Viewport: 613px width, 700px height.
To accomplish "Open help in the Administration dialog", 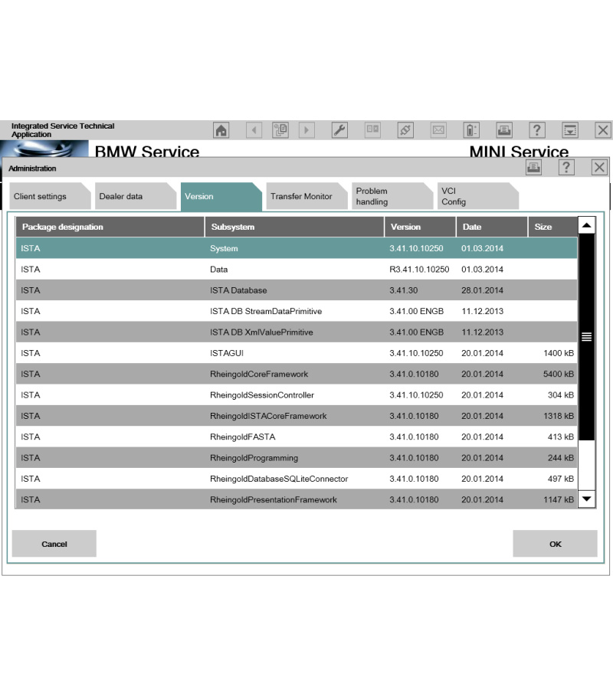I will click(x=566, y=168).
